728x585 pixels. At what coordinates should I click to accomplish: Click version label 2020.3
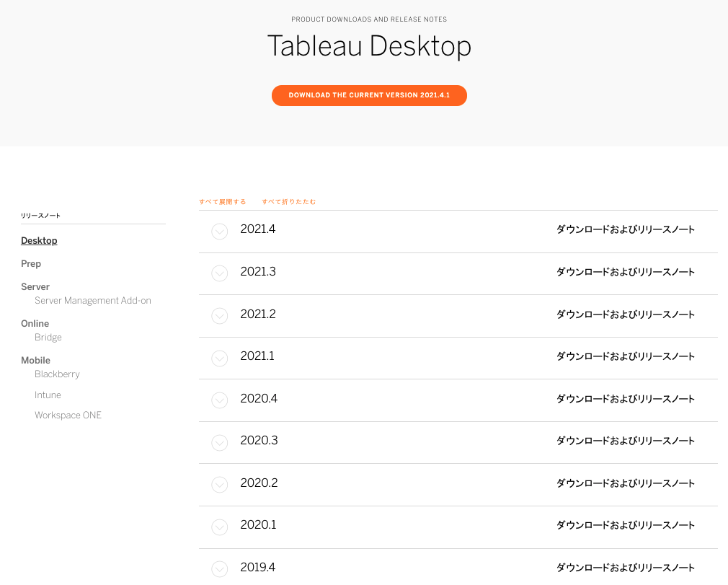coord(259,441)
